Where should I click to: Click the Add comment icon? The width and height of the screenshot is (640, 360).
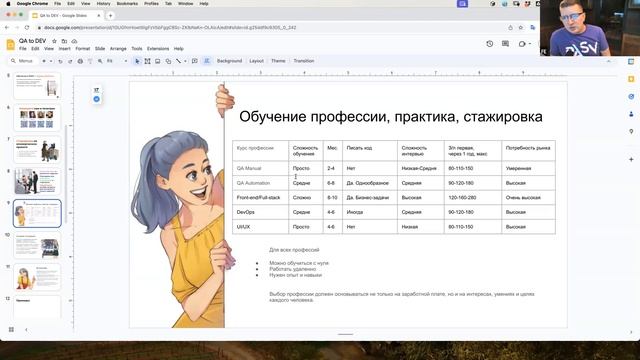pyautogui.click(x=195, y=61)
